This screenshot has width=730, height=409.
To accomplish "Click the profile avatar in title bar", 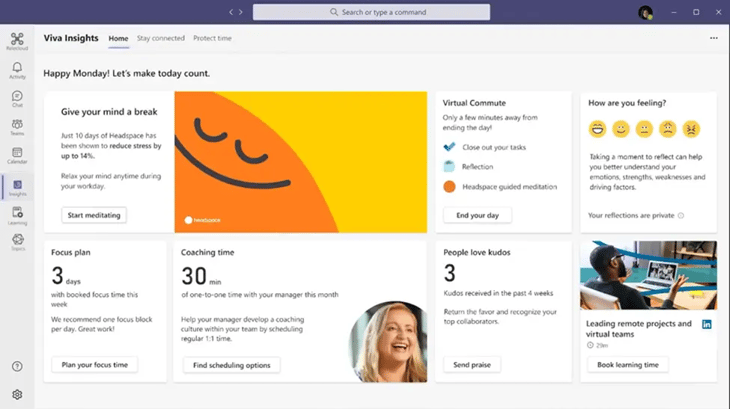I will click(x=645, y=12).
